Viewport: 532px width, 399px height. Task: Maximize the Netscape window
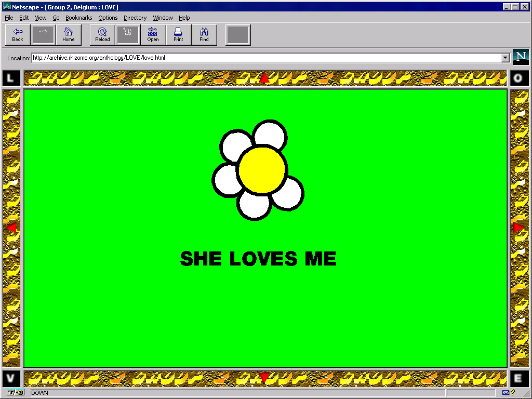pos(515,7)
